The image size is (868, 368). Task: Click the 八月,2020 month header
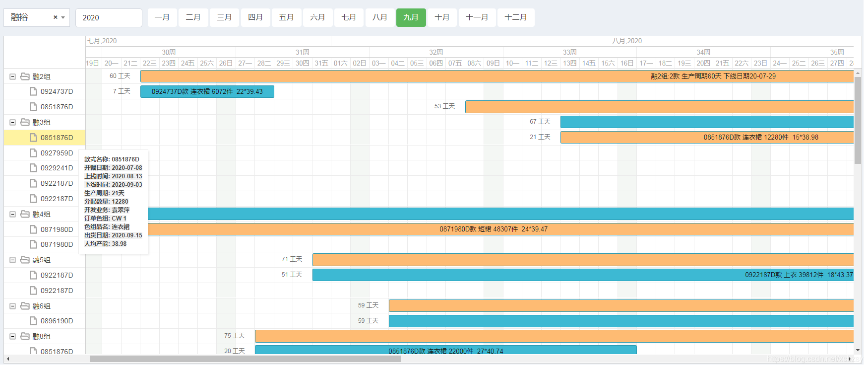pyautogui.click(x=627, y=41)
